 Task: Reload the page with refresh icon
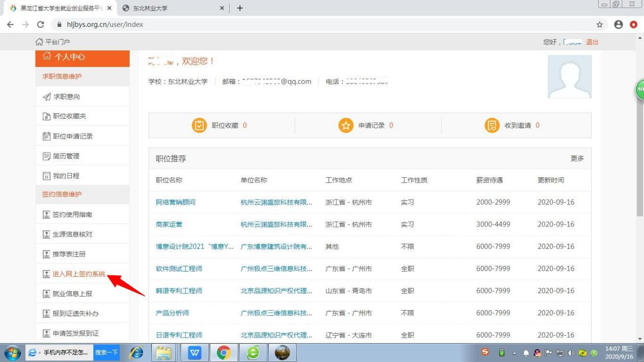tap(41, 24)
